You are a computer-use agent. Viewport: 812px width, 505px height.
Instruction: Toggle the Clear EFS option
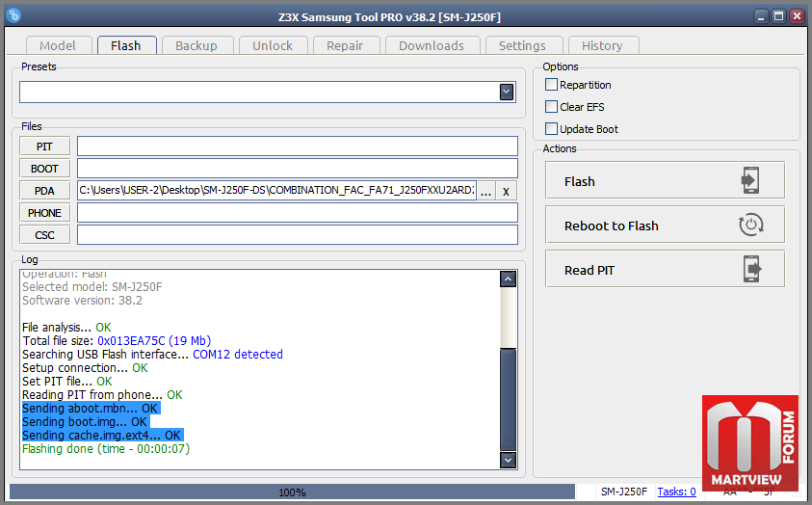(552, 107)
